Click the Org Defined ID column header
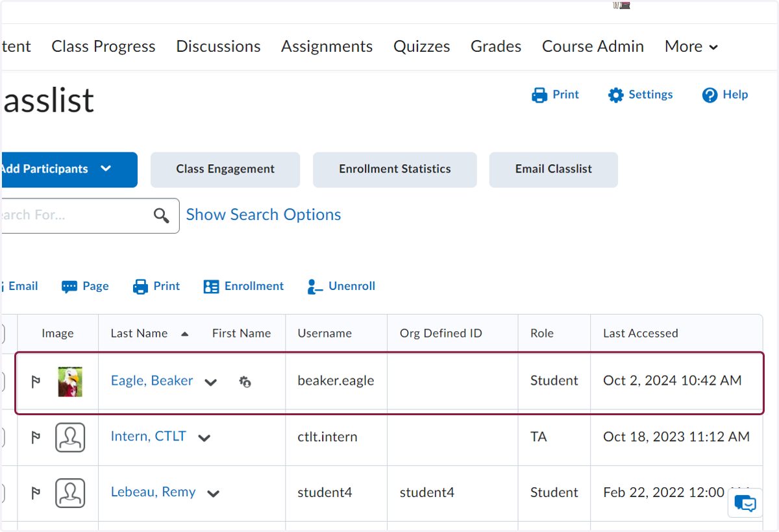Viewport: 779px width, 532px height. pyautogui.click(x=441, y=333)
